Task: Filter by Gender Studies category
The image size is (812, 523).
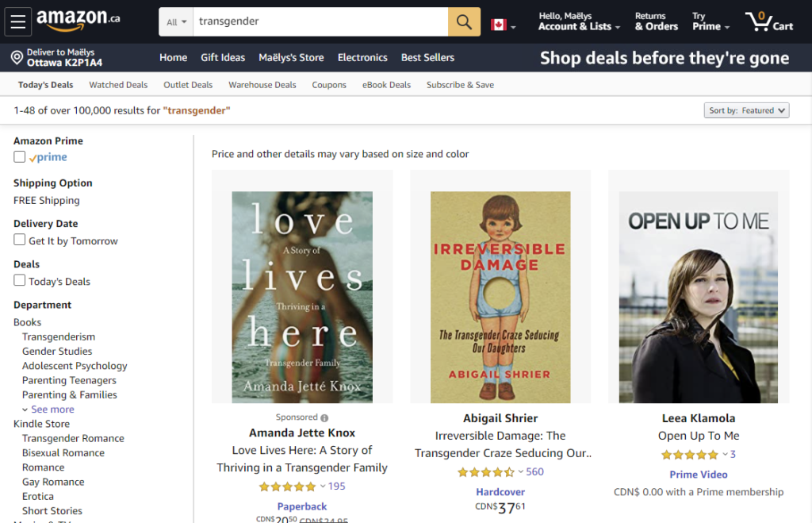Action: [x=57, y=352]
